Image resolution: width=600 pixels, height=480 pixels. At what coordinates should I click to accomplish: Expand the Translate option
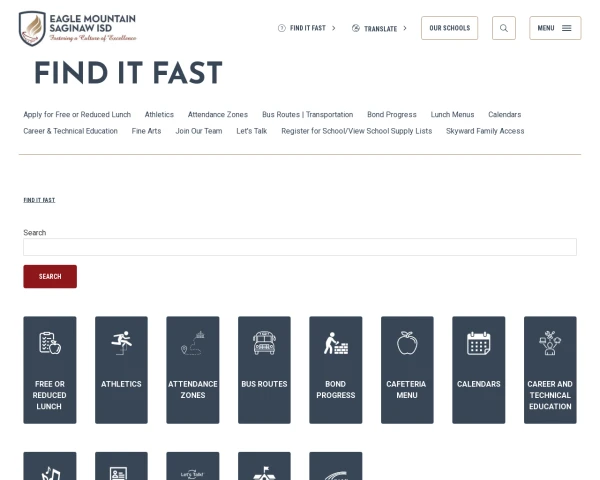[x=380, y=28]
